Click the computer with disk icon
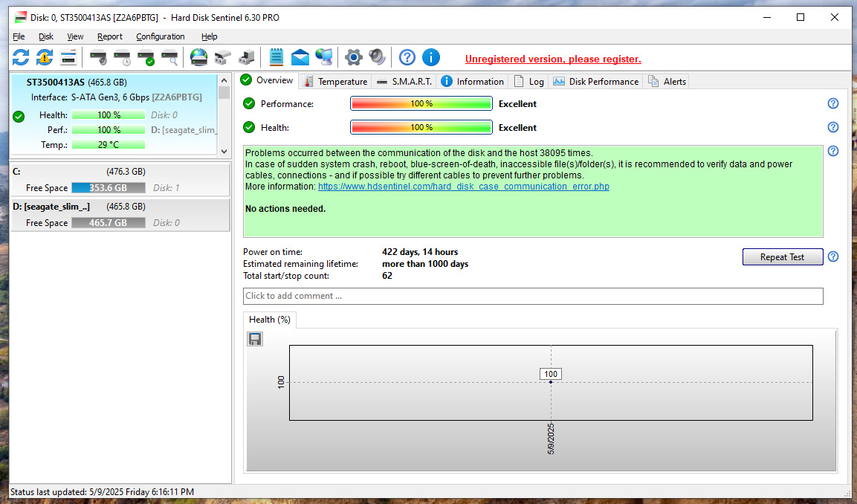Image resolution: width=857 pixels, height=504 pixels. tap(247, 56)
